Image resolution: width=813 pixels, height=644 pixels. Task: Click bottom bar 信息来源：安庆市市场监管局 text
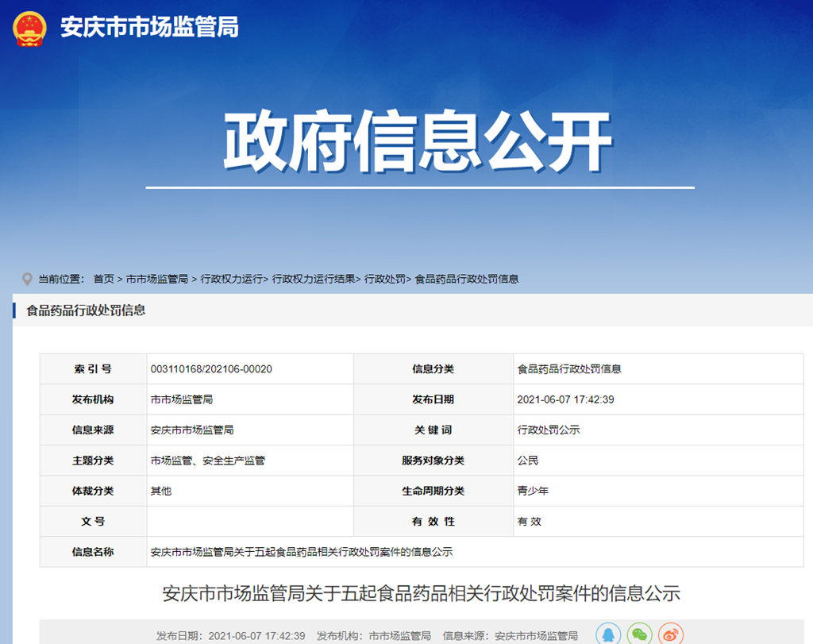tap(511, 636)
